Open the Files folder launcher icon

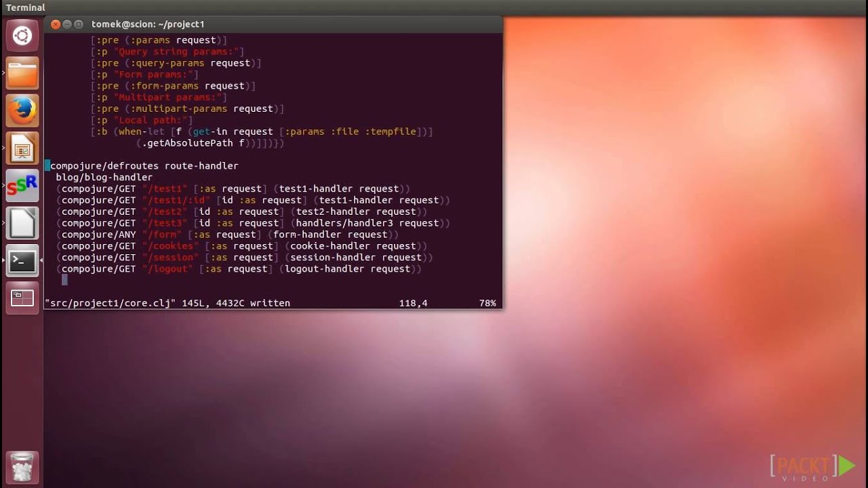[22, 73]
